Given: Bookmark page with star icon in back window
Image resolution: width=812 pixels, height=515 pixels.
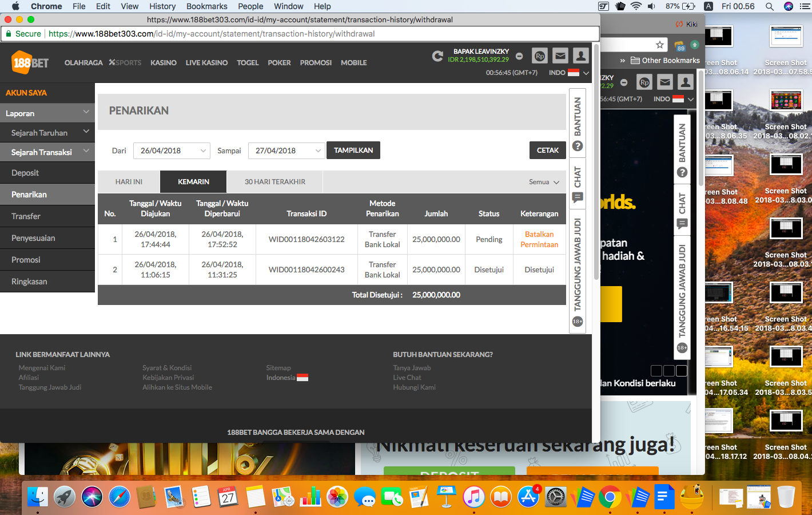Looking at the screenshot, I should pos(660,45).
